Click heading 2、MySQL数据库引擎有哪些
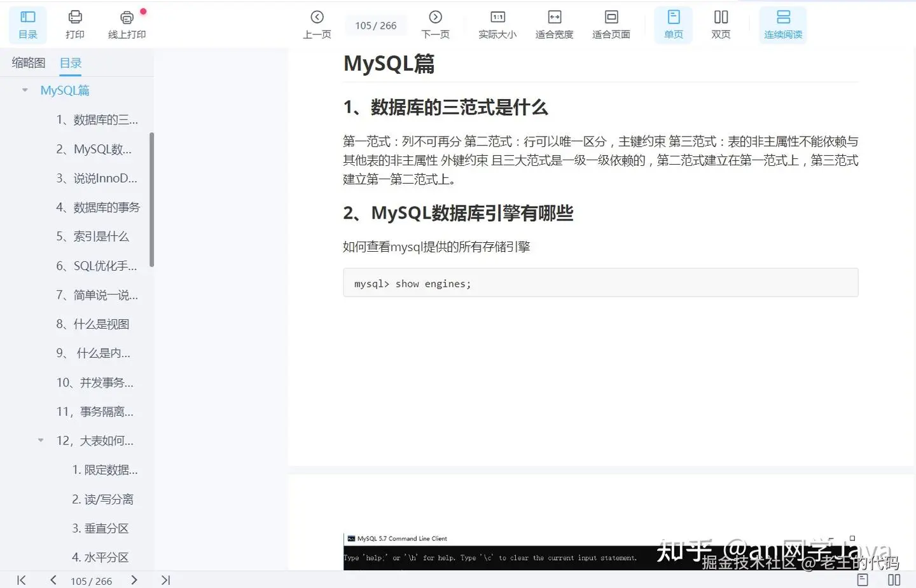The width and height of the screenshot is (916, 588). pos(458,213)
